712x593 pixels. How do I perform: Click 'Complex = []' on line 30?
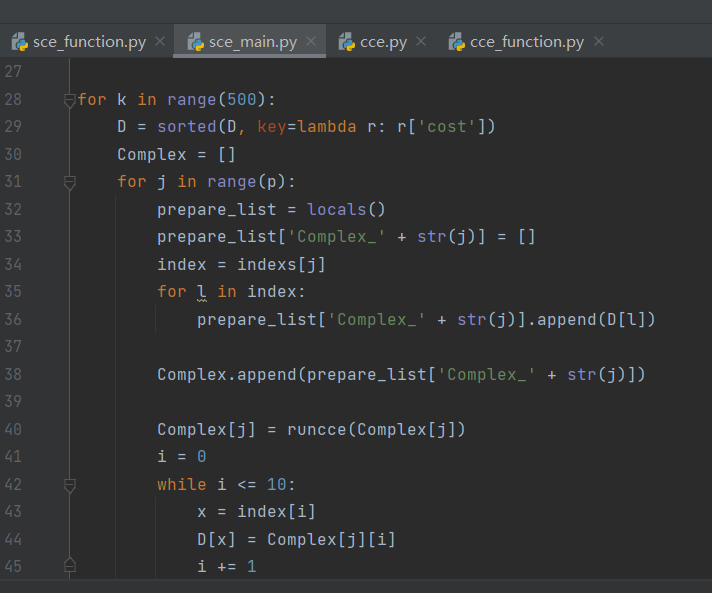(x=176, y=154)
